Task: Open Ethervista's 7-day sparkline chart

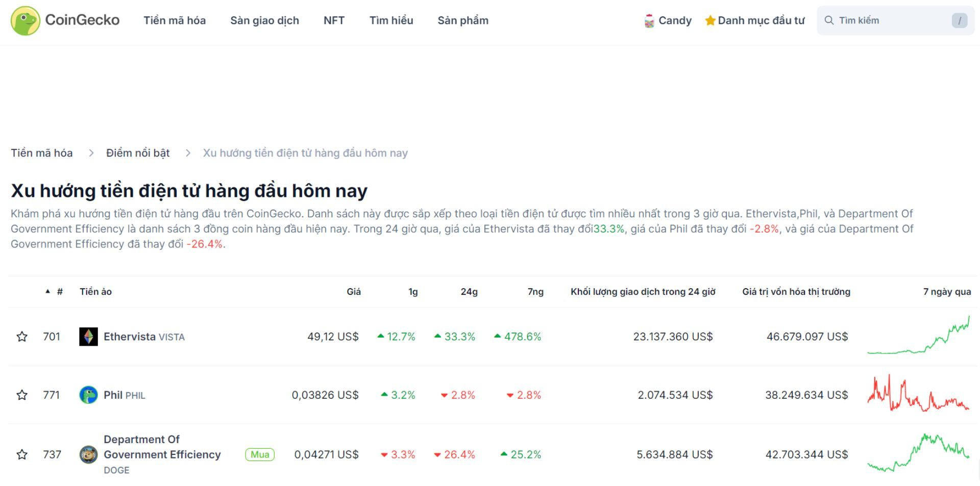Action: click(x=919, y=336)
